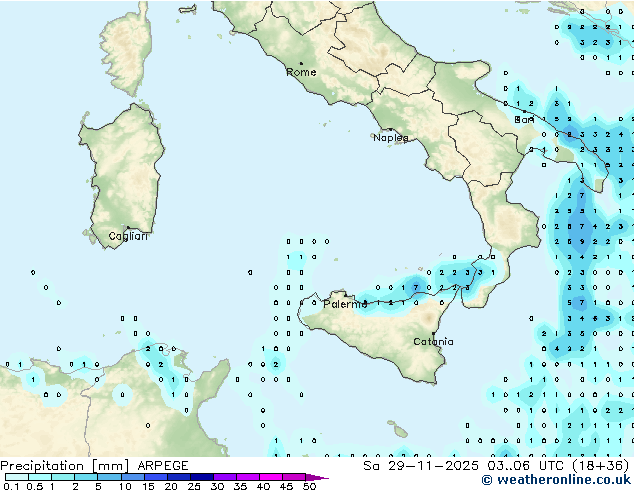This screenshot has width=634, height=490.
Task: Click the dot marking Rome on the map
Action: (x=301, y=63)
